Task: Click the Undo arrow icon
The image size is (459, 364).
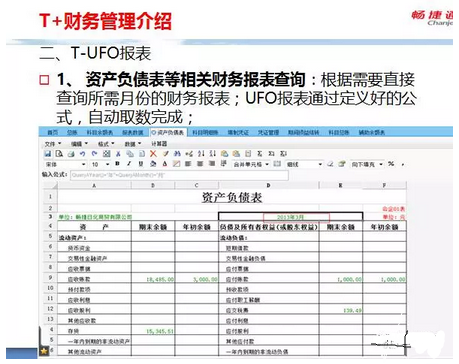Action: (82, 154)
